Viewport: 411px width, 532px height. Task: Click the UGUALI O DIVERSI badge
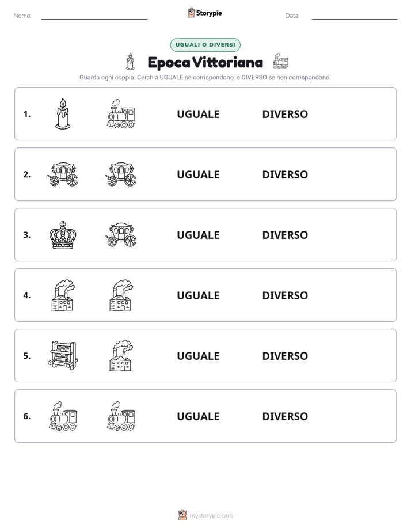205,45
